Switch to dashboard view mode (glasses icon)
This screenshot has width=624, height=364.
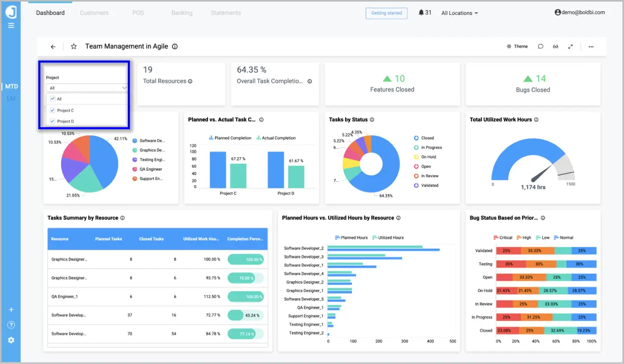click(x=555, y=46)
